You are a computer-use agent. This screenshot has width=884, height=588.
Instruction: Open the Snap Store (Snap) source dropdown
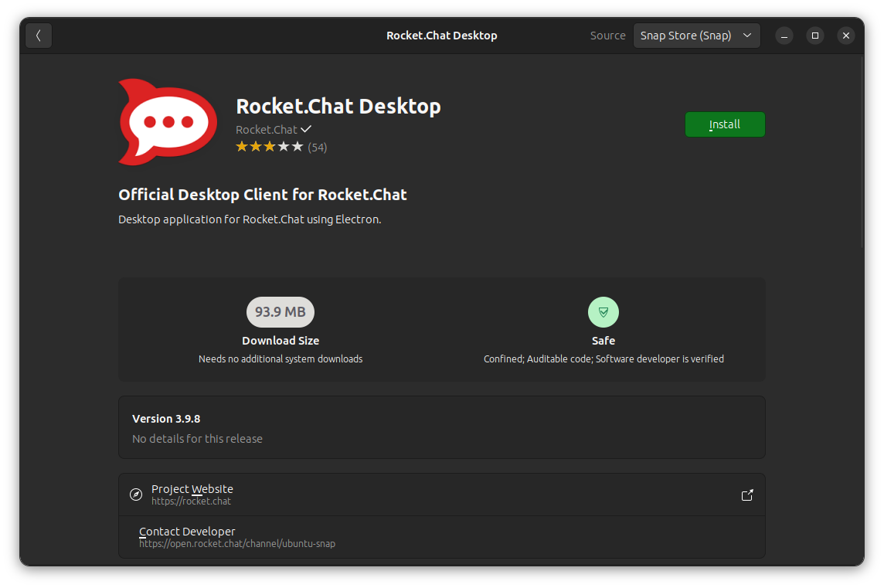(696, 36)
